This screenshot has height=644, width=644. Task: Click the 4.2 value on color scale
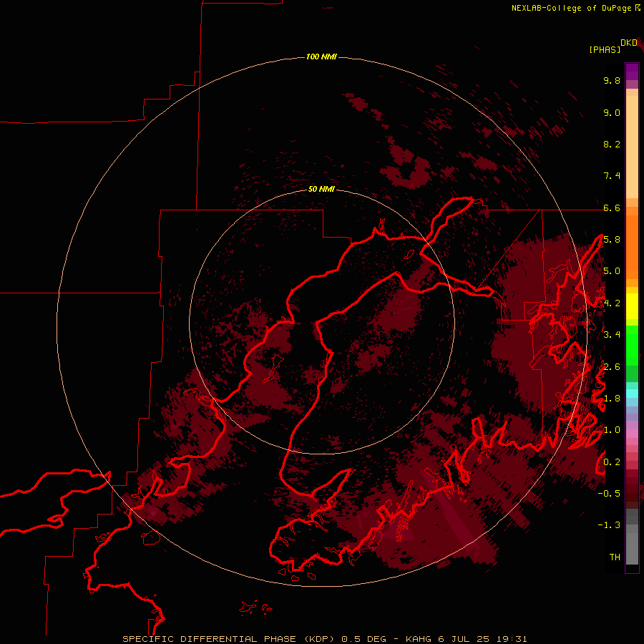612,303
